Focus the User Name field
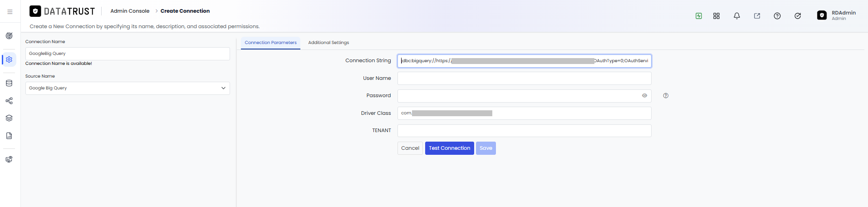The image size is (868, 207). [525, 78]
